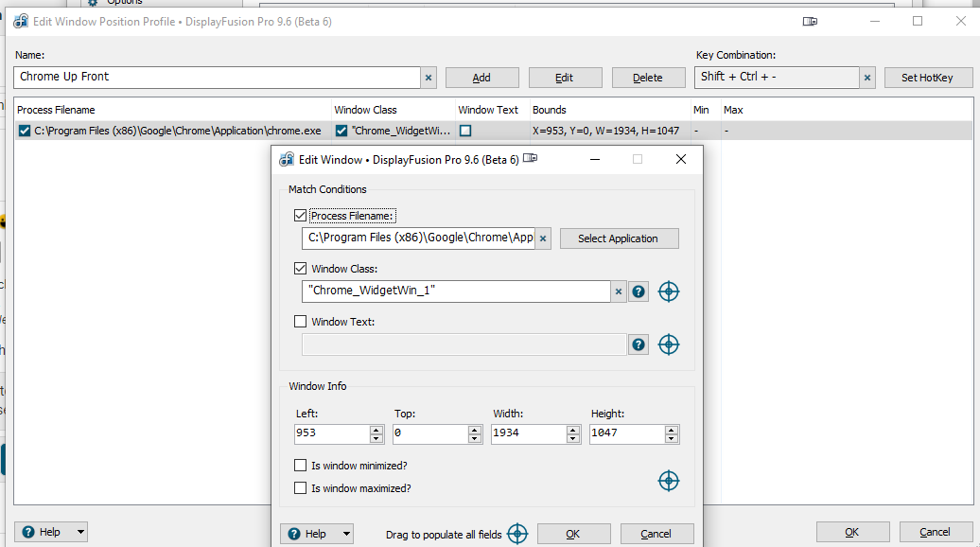Click the Window Text target crosshair icon

[669, 344]
